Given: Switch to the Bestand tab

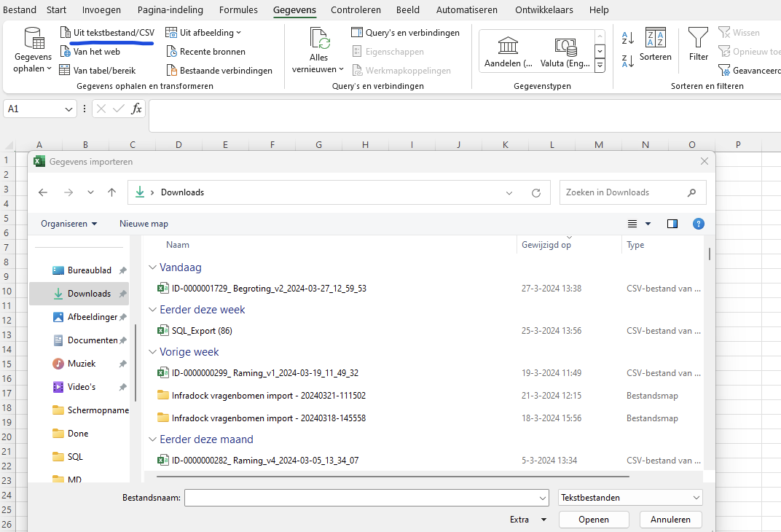Looking at the screenshot, I should click(20, 10).
